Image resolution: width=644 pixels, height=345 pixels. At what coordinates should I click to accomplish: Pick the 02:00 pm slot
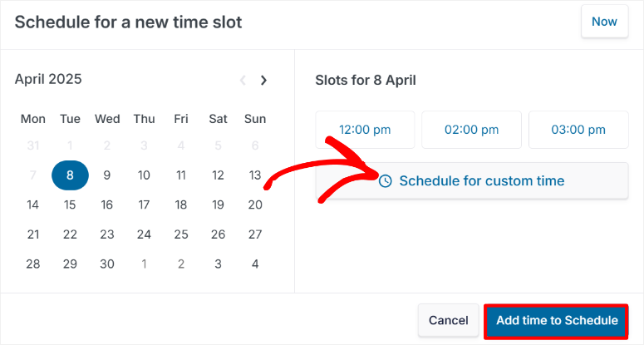[x=471, y=130]
